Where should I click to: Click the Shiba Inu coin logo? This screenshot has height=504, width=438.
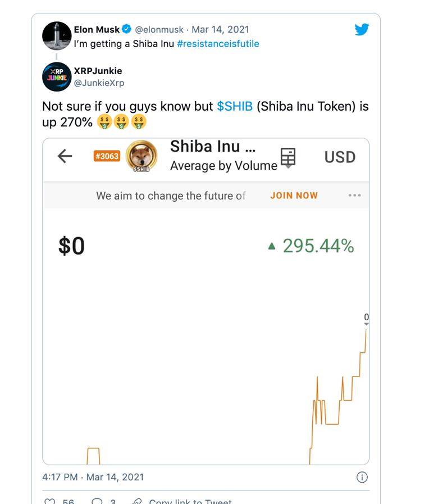coord(142,156)
